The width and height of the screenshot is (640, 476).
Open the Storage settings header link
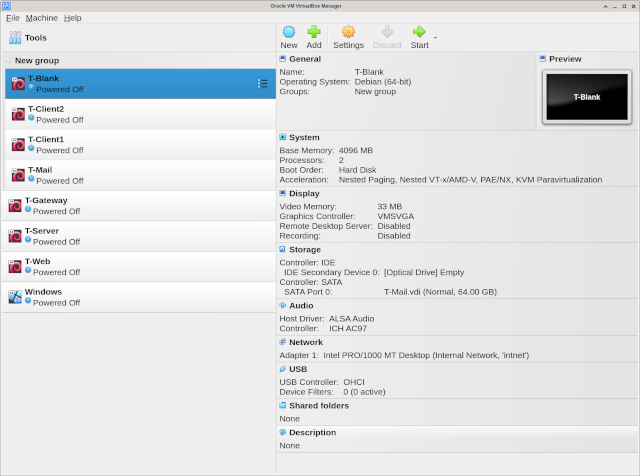point(305,249)
